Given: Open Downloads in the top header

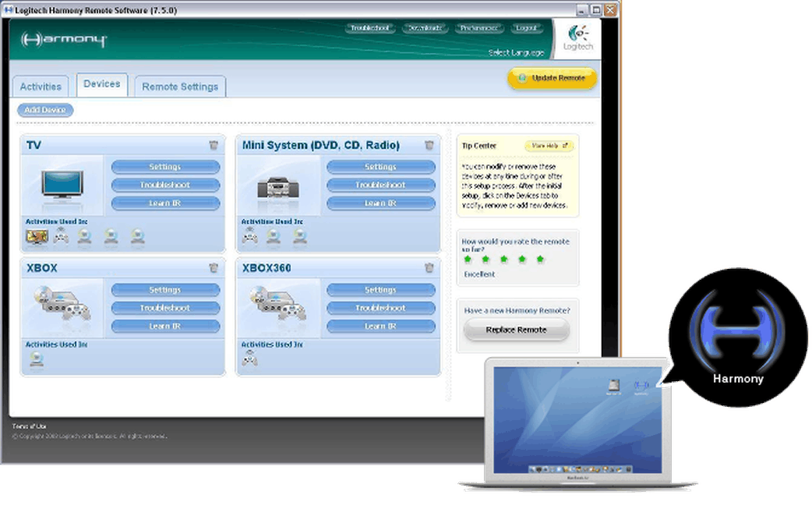Looking at the screenshot, I should tap(425, 28).
